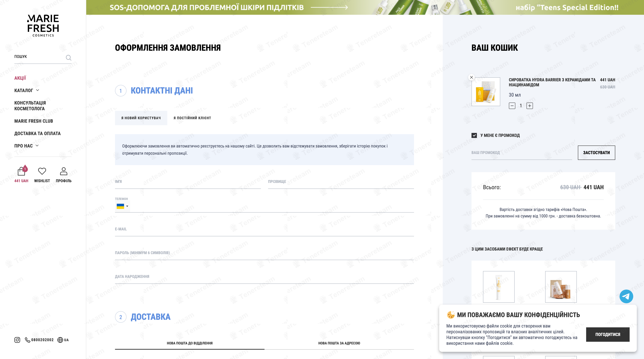
Task: Click the search magnifier icon
Action: point(68,58)
